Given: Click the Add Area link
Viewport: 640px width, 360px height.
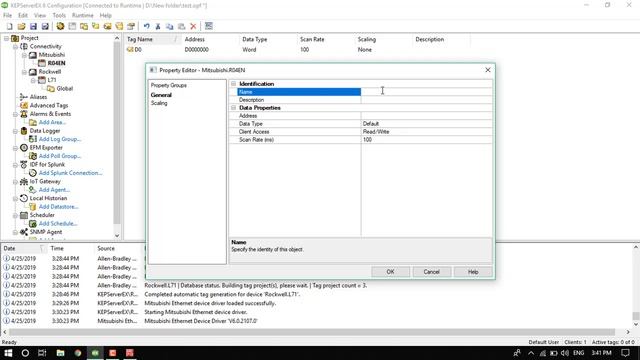Looking at the screenshot, I should click(x=52, y=122).
